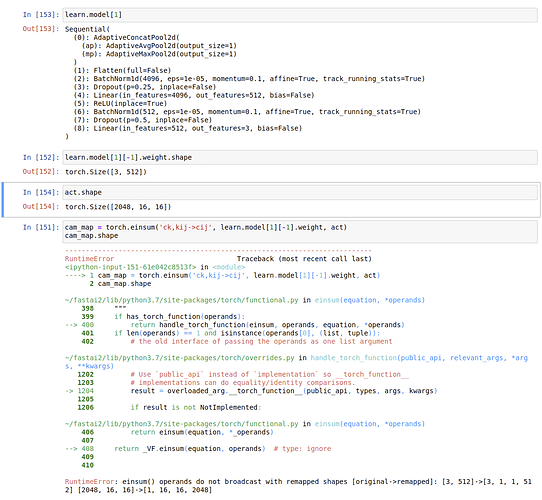Focus the act.shape code cell
Screen dimensions: 542x500
tap(300, 192)
